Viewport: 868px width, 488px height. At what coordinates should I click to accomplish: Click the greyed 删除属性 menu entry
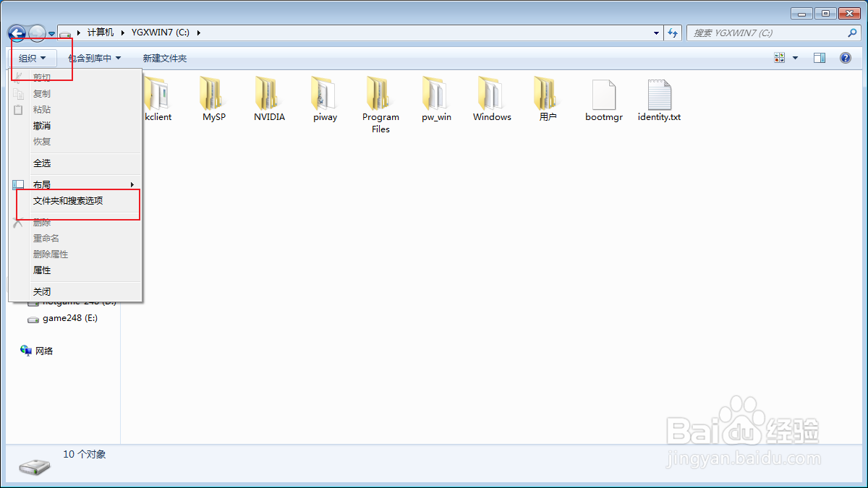pos(75,254)
